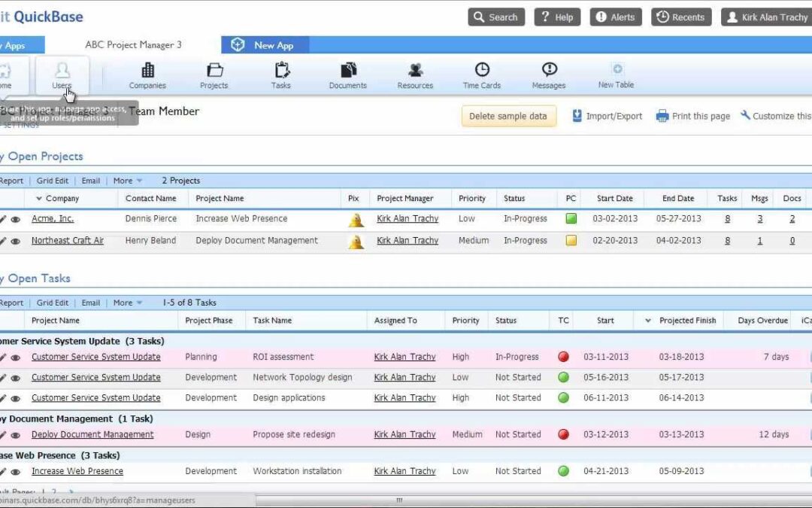Expand More dropdown in Open Tasks toolbar

[127, 303]
